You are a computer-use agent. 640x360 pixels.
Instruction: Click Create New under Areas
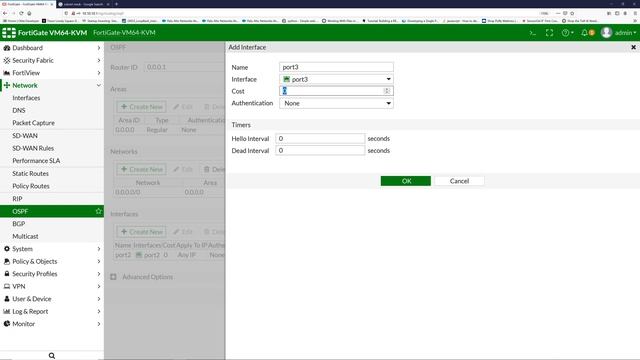coord(142,107)
